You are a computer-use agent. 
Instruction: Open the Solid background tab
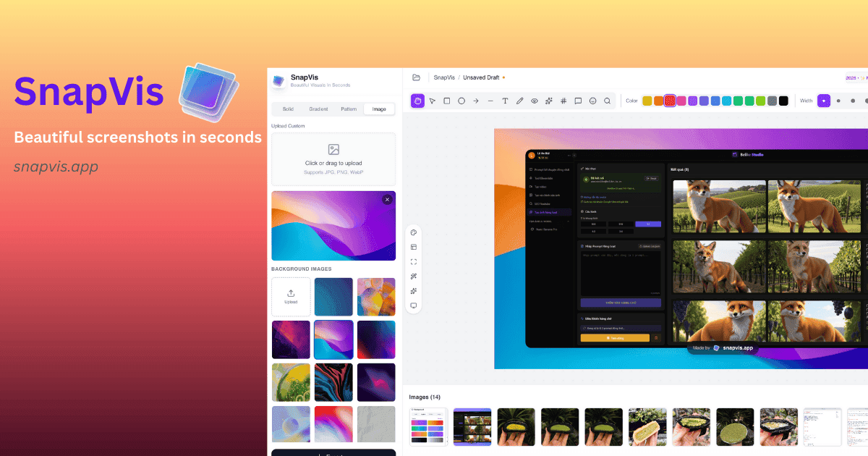(x=288, y=109)
